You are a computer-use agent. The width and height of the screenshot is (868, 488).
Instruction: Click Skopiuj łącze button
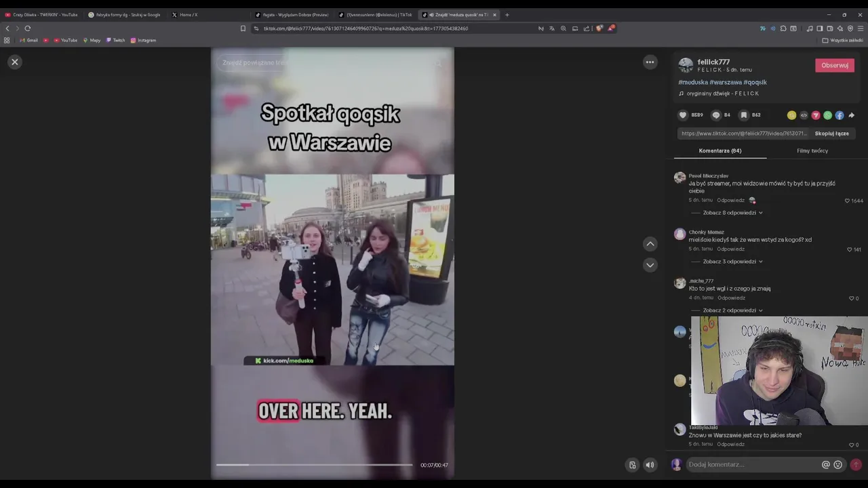pos(831,134)
